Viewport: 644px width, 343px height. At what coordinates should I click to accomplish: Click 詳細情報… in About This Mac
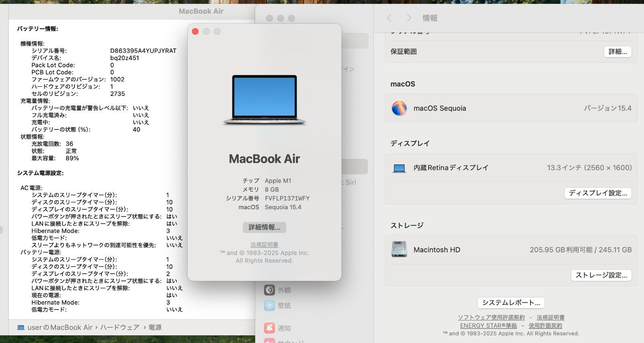264,227
